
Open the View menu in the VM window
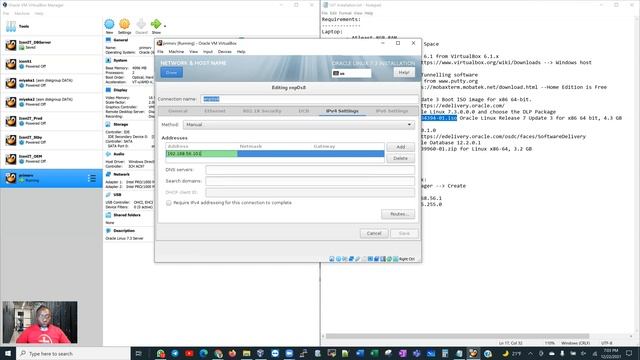(x=193, y=52)
